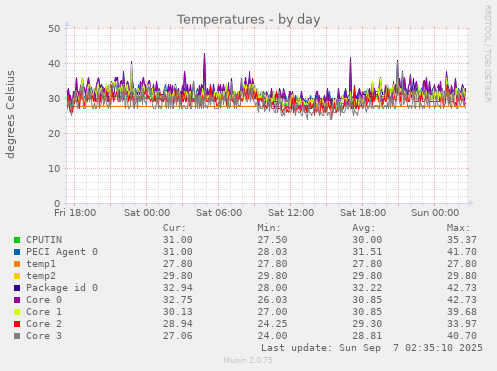This screenshot has height=371, width=497.
Task: Click the Munin 2.0.75 version text
Action: tap(248, 360)
